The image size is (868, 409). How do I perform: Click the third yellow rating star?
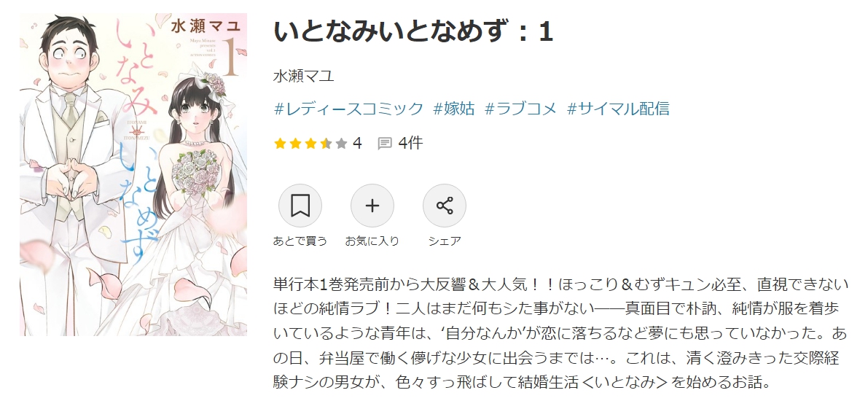tap(310, 144)
